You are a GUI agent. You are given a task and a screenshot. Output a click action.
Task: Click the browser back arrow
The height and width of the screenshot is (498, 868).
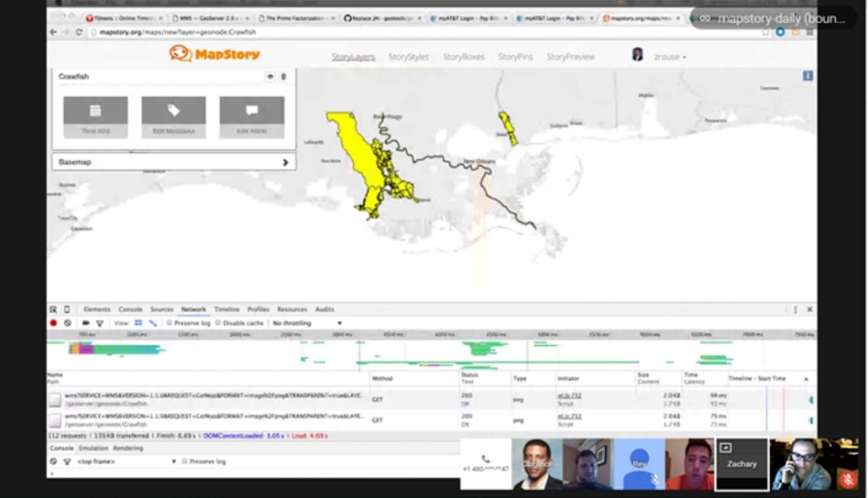53,32
